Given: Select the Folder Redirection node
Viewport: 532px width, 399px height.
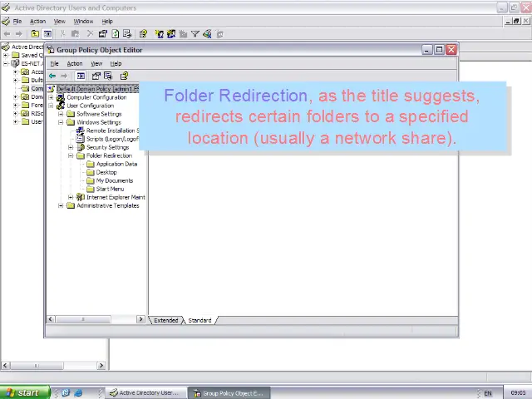Looking at the screenshot, I should [x=109, y=155].
